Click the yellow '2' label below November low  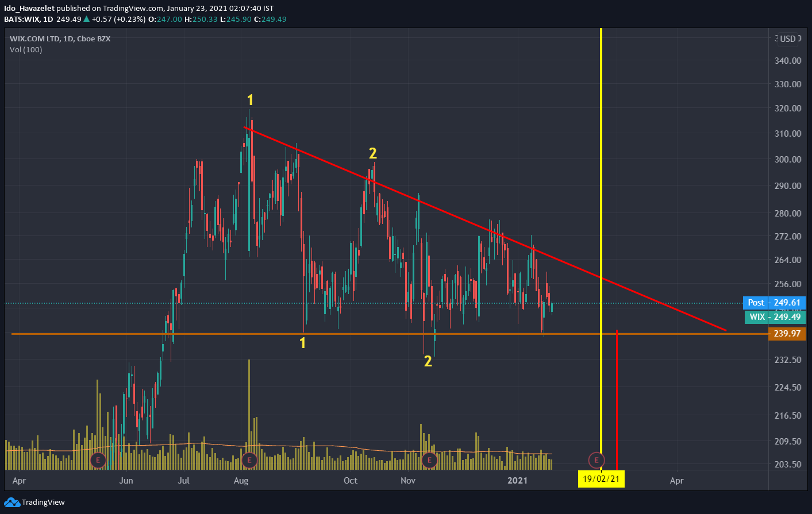pos(428,361)
